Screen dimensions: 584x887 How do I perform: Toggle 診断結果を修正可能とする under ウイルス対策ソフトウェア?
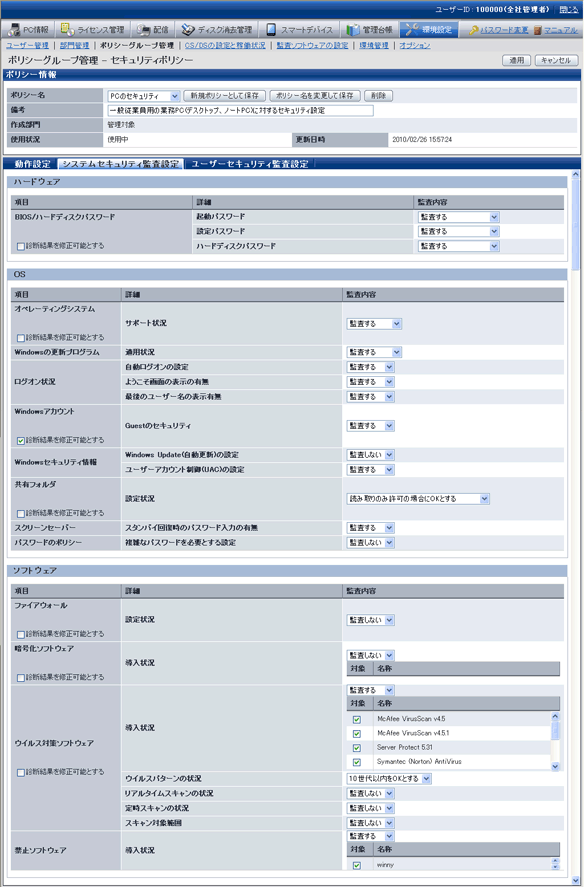21,773
